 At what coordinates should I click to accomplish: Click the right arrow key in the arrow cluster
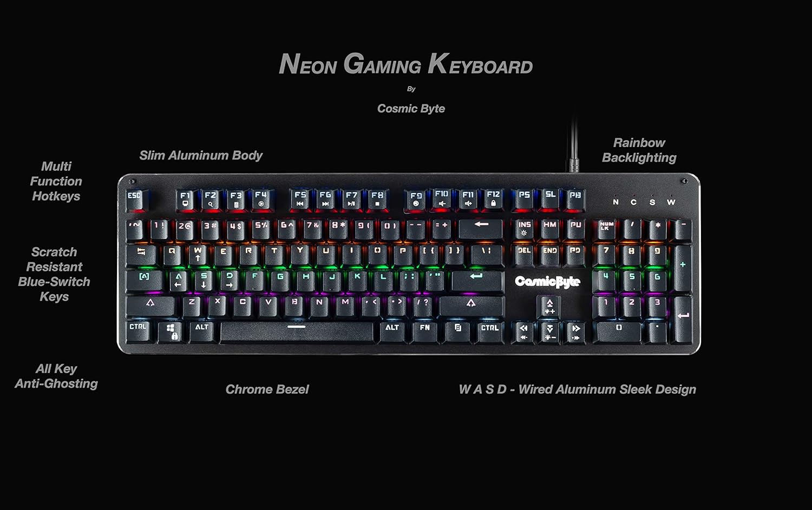[x=575, y=332]
